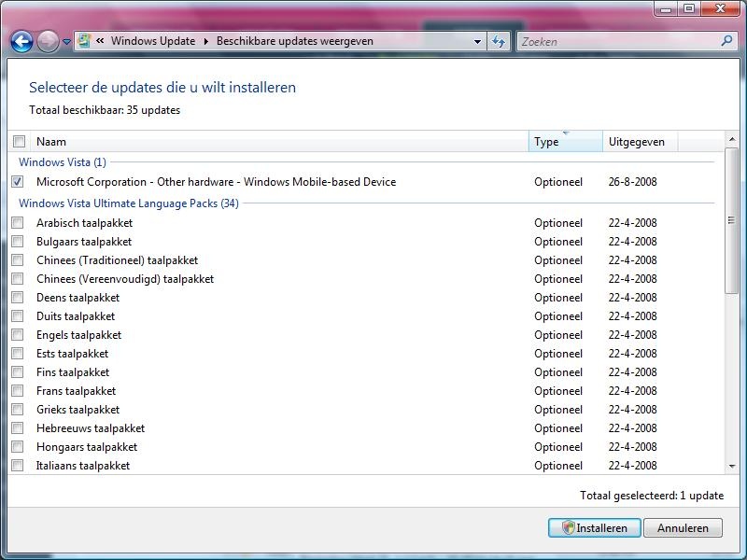Click the refresh button next to the address bar
Viewport: 747px width, 560px height.
[499, 42]
